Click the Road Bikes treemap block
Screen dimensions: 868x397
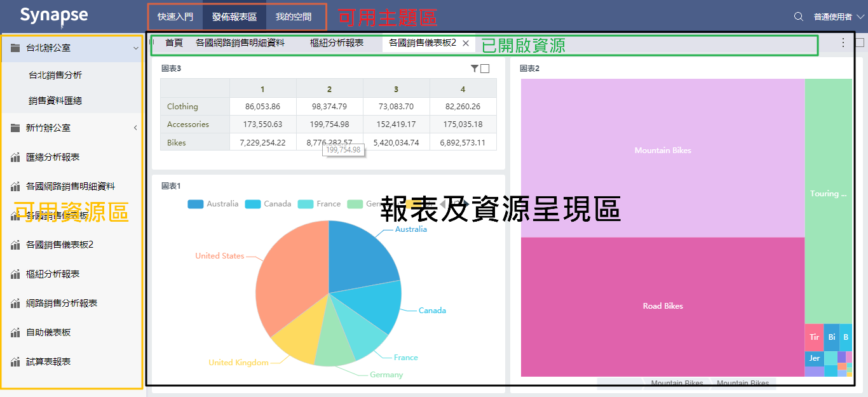(x=662, y=306)
